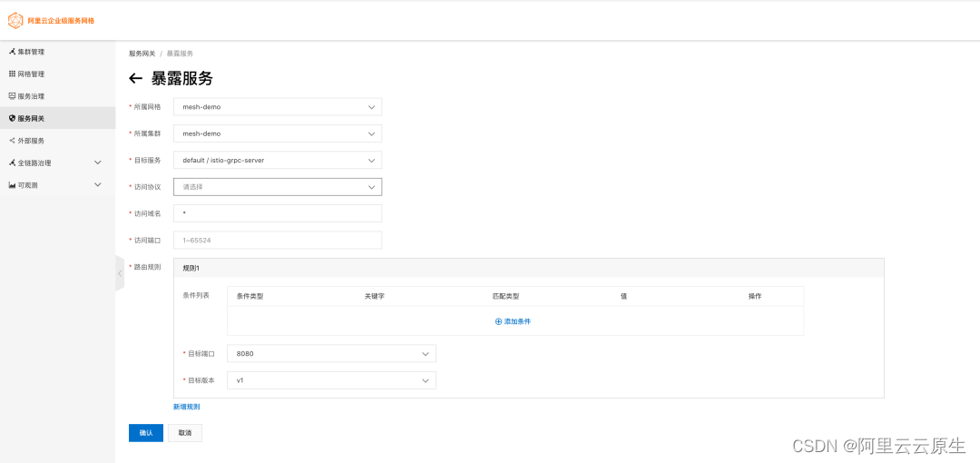The height and width of the screenshot is (463, 980).
Task: Open the 目标版本 v1 dropdown
Action: 331,380
